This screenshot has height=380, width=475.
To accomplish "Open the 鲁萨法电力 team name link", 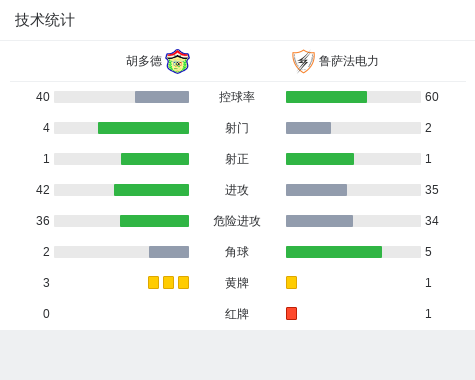I will coord(348,61).
